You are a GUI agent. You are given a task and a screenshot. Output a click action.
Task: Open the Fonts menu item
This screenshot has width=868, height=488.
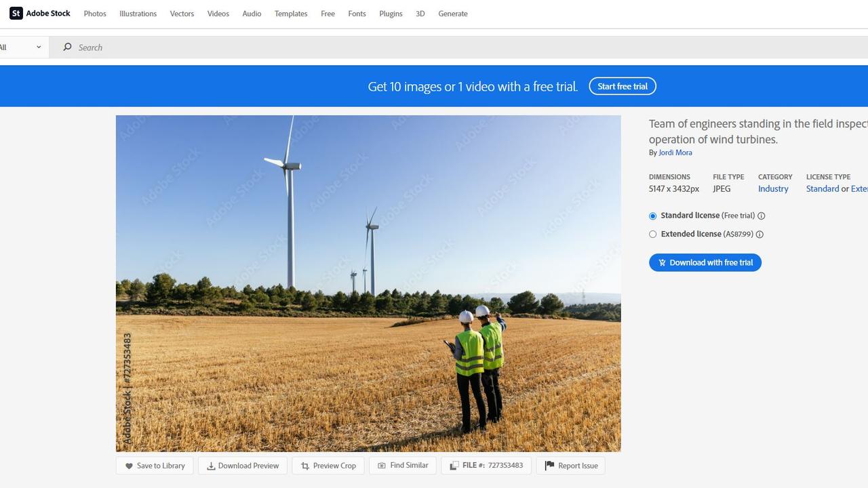click(357, 14)
